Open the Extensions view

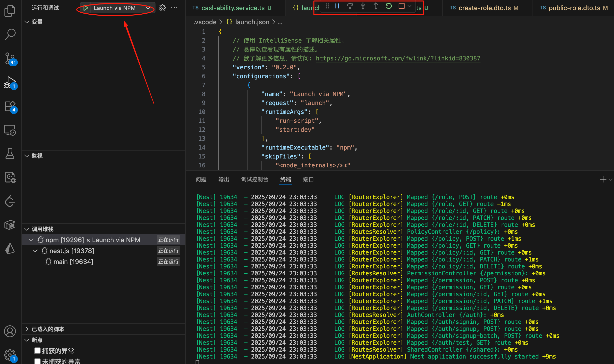pos(10,106)
